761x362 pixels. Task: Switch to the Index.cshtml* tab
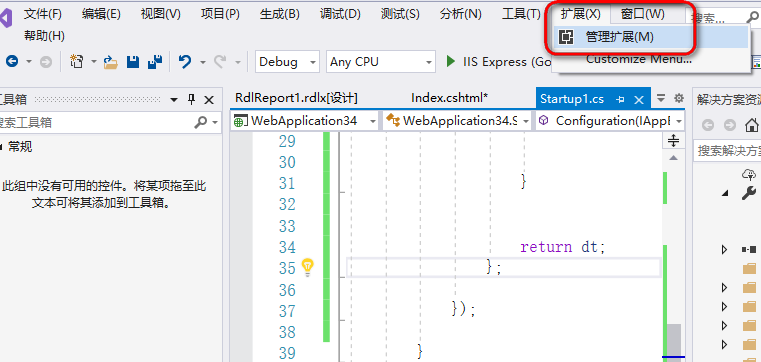tap(449, 98)
